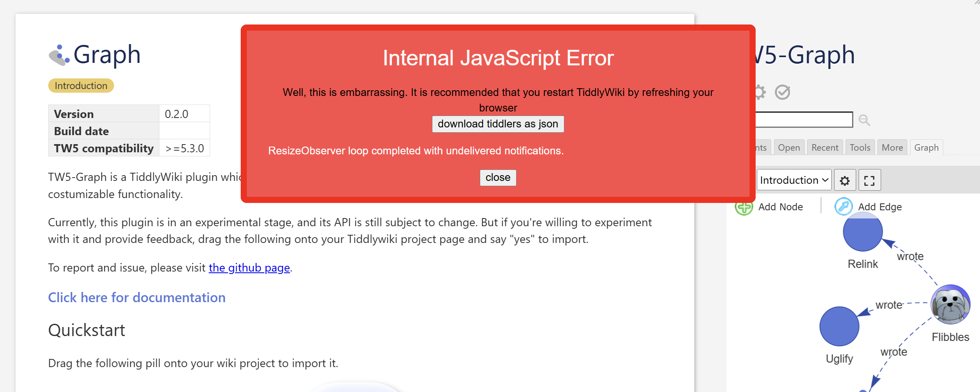The image size is (980, 392).
Task: Close the Internal JavaScript Error dialog
Action: 498,178
